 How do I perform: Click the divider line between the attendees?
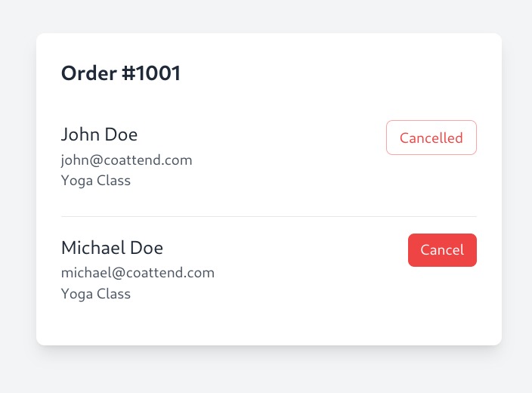pyautogui.click(x=268, y=217)
